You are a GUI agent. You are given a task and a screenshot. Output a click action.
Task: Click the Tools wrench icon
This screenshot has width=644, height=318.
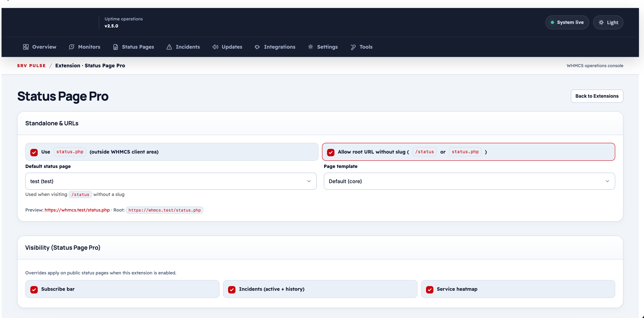[353, 47]
